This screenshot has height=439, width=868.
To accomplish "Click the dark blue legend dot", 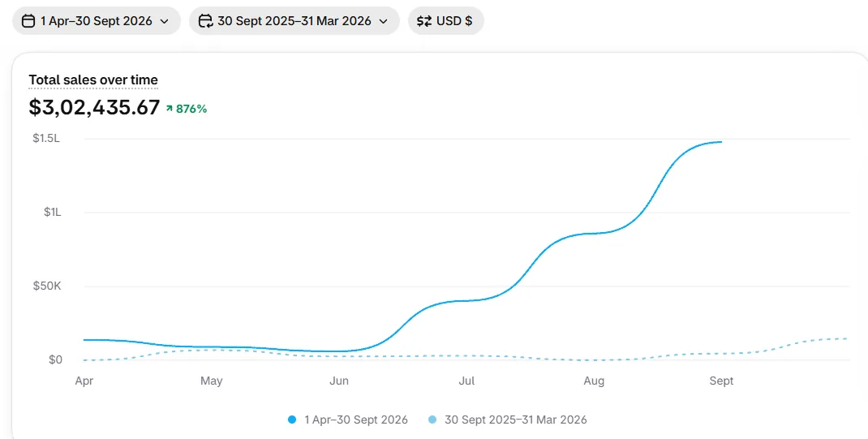I will tap(292, 420).
